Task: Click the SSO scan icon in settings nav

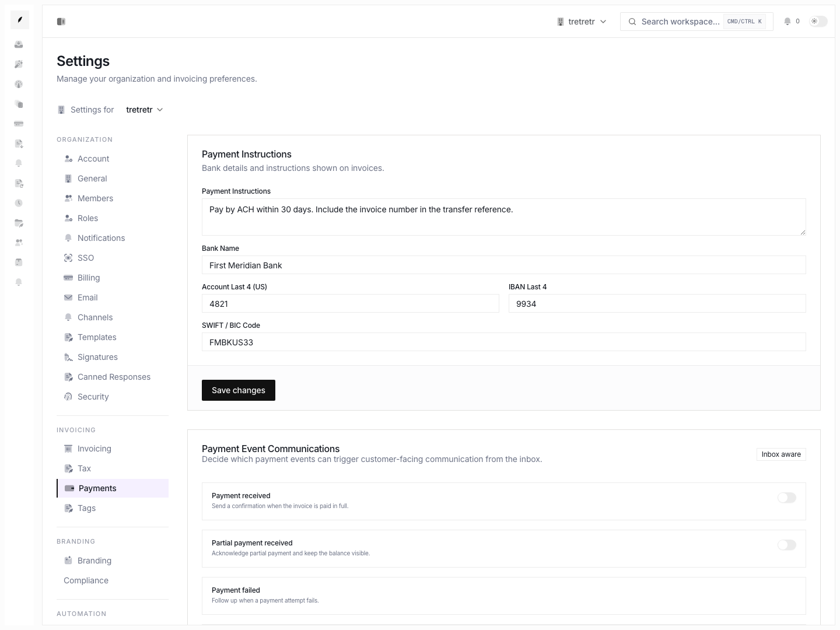Action: coord(68,258)
